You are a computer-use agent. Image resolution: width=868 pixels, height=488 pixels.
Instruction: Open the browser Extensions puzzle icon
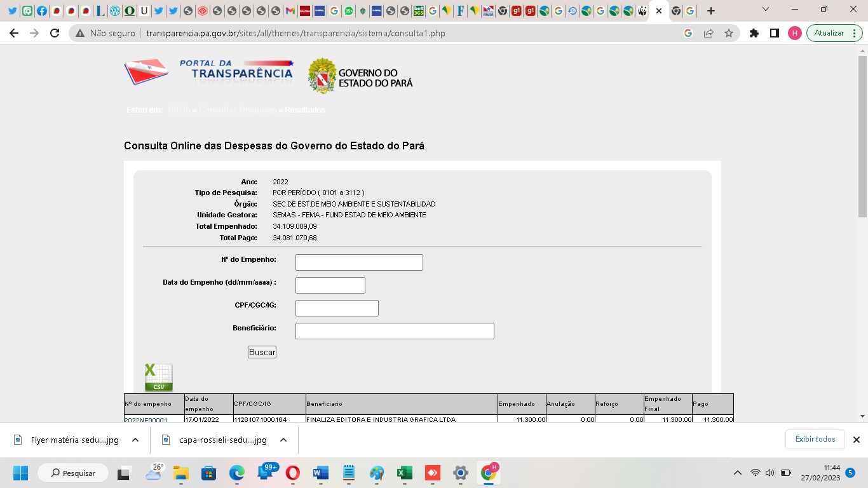[x=754, y=33]
